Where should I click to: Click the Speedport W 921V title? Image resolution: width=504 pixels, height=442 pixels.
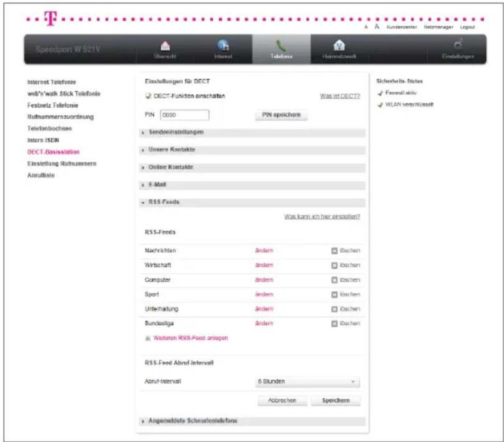point(68,49)
